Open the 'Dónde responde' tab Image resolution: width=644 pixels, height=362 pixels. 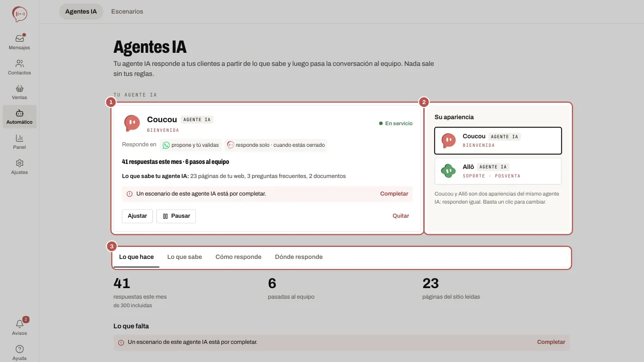tap(299, 257)
